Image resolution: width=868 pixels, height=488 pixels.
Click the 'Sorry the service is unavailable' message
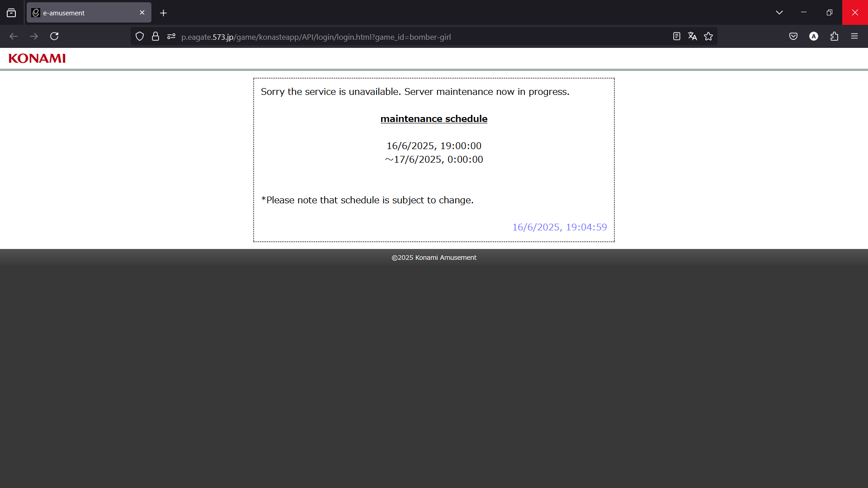pyautogui.click(x=415, y=92)
